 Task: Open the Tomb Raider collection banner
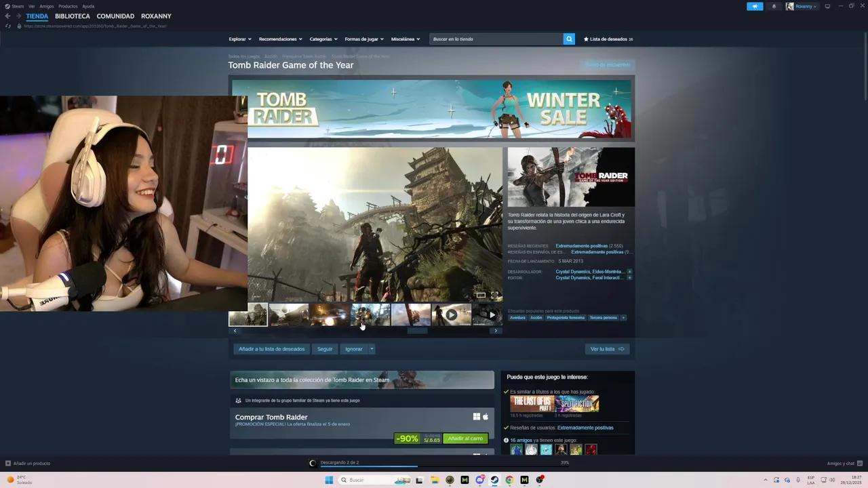pyautogui.click(x=362, y=380)
